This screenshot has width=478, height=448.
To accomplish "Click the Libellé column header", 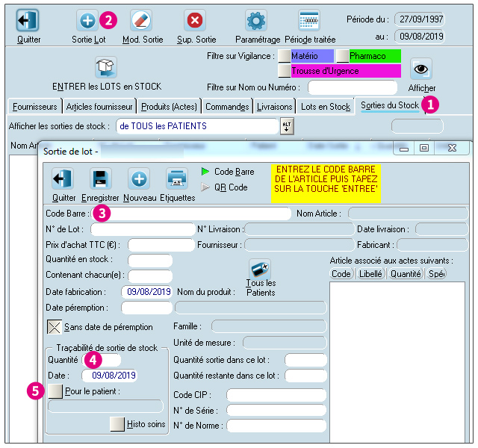I will [370, 274].
